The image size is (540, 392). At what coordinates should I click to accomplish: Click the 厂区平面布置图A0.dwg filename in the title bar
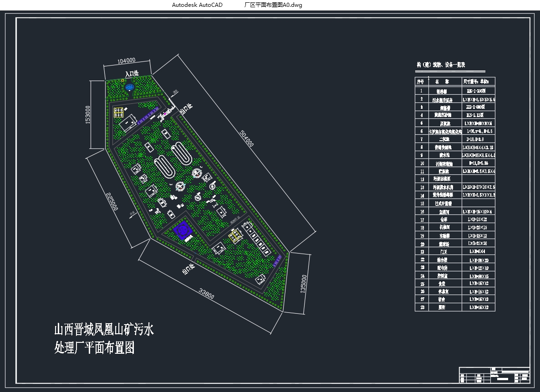point(274,5)
